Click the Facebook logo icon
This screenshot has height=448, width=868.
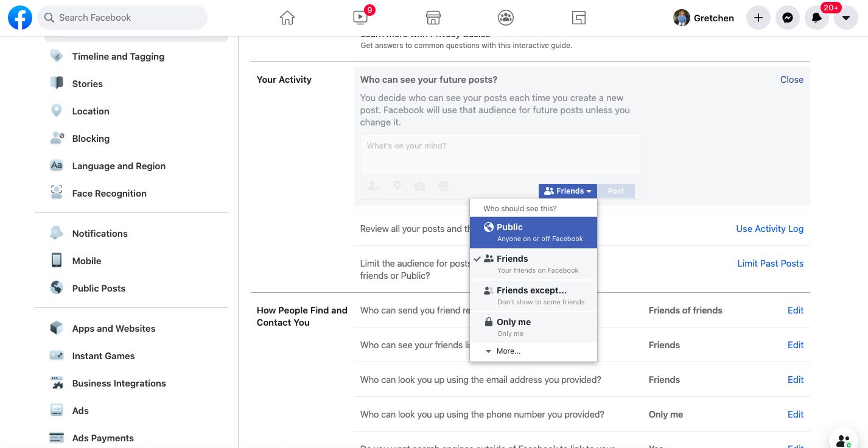click(x=19, y=18)
